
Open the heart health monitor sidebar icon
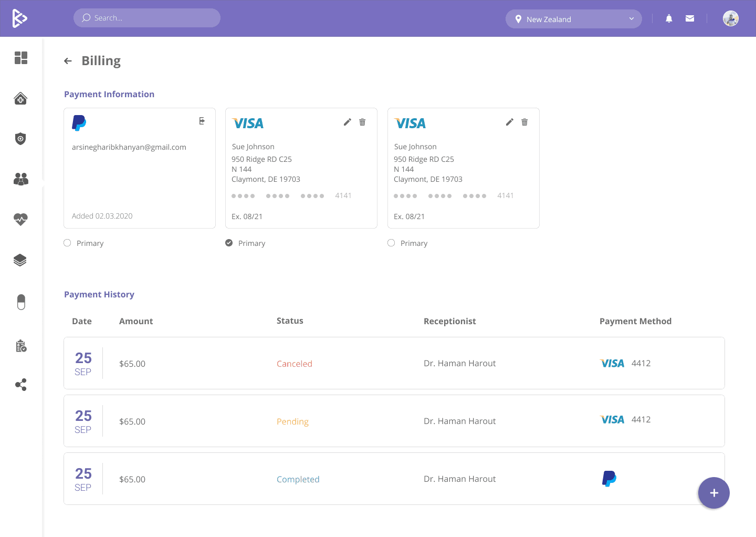click(20, 220)
